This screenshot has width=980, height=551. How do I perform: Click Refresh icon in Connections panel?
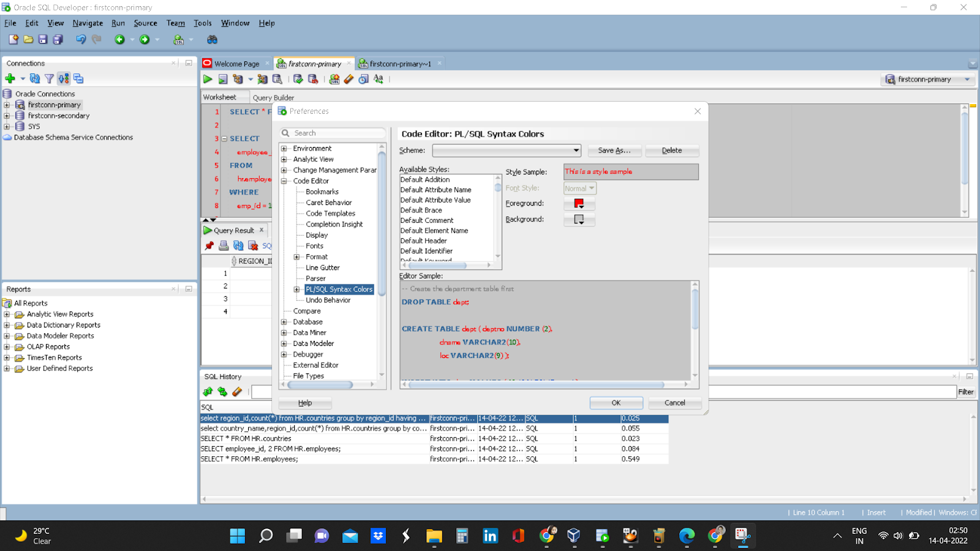(x=35, y=78)
